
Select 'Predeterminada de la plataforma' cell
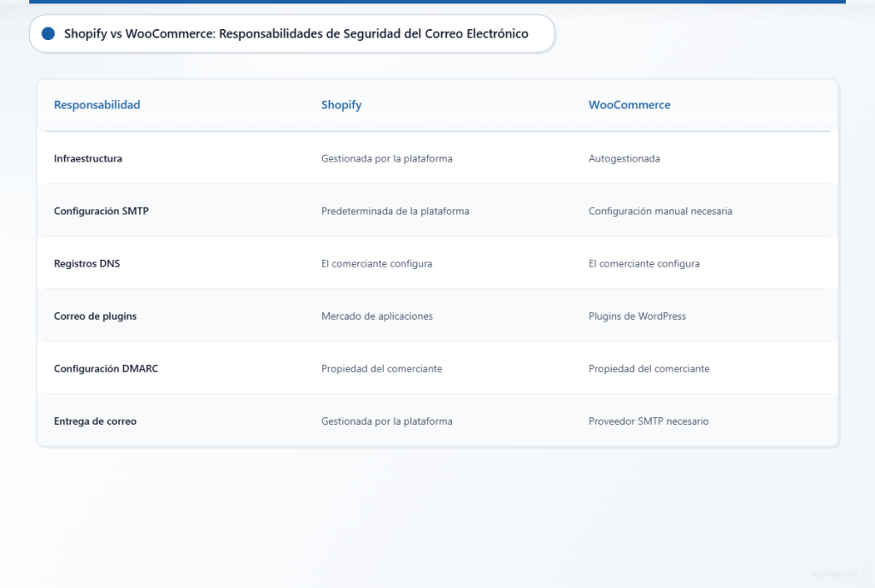(x=395, y=211)
